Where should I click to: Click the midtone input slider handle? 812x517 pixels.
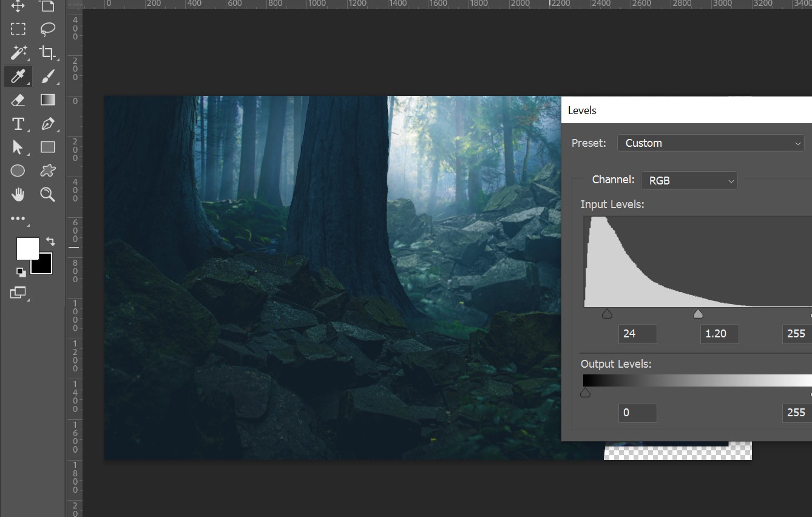coord(698,314)
